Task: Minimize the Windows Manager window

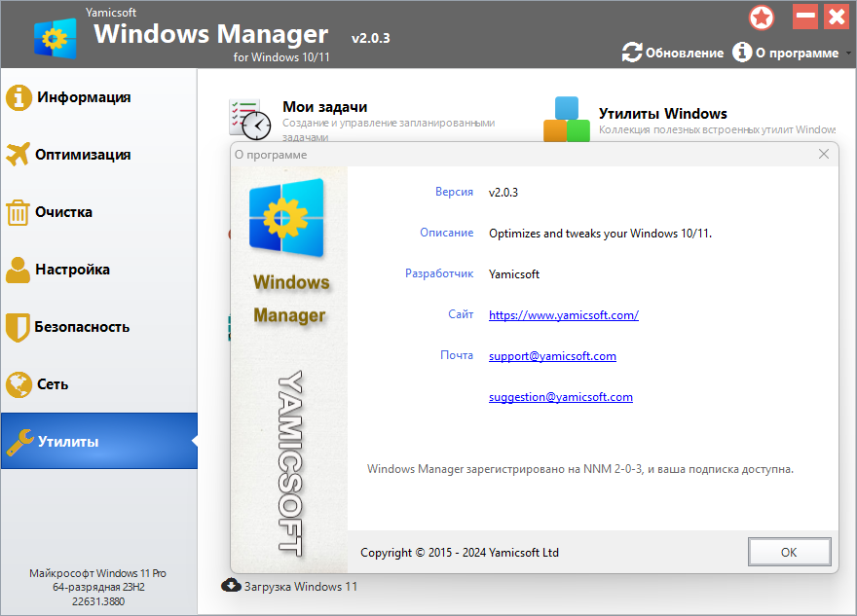Action: click(805, 17)
